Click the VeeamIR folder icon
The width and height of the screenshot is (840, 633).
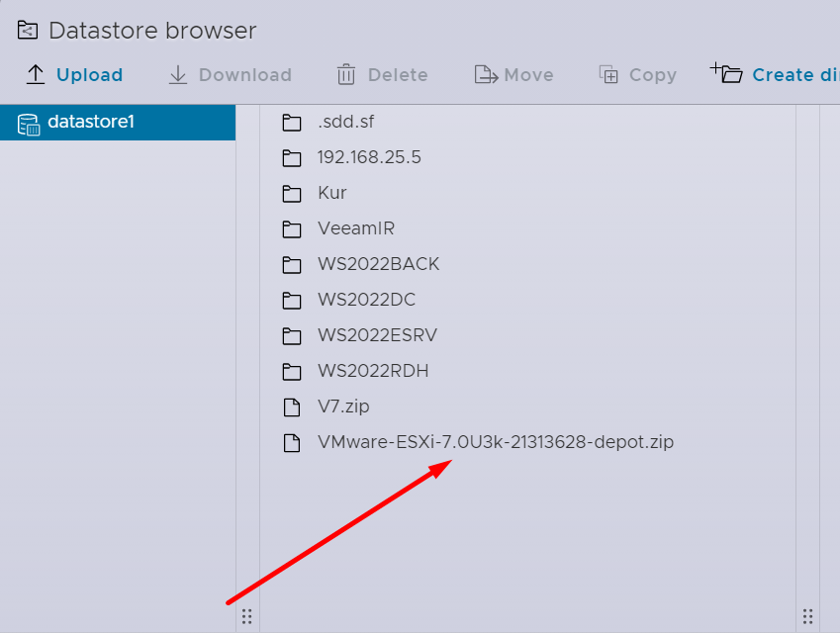[292, 229]
